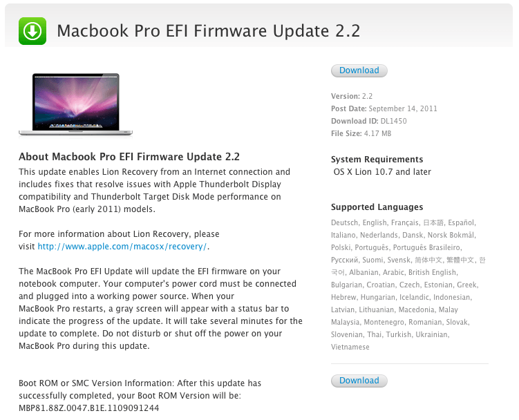Click Vietnamese at the end of the languages list
This screenshot has width=519, height=420.
(x=350, y=347)
